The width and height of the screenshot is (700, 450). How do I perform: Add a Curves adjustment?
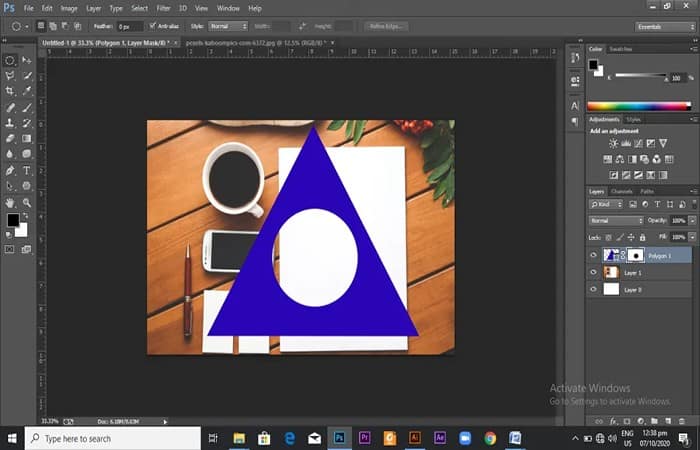point(638,143)
